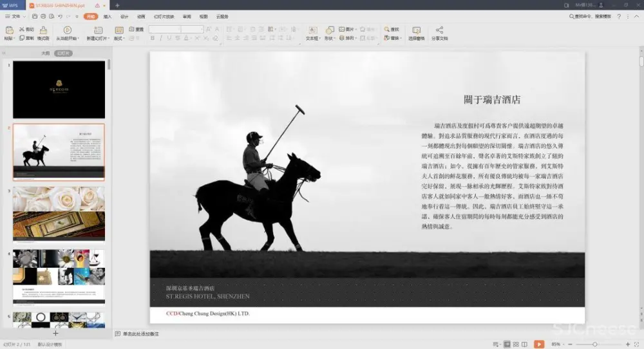Open a new tab with plus button
This screenshot has height=349, width=644.
[117, 5]
